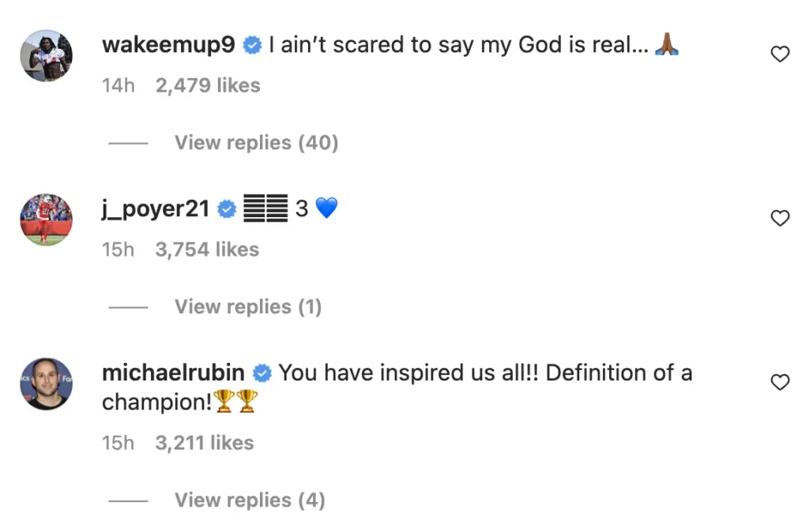Like j_poyer21's comment with heart icon

click(x=780, y=219)
